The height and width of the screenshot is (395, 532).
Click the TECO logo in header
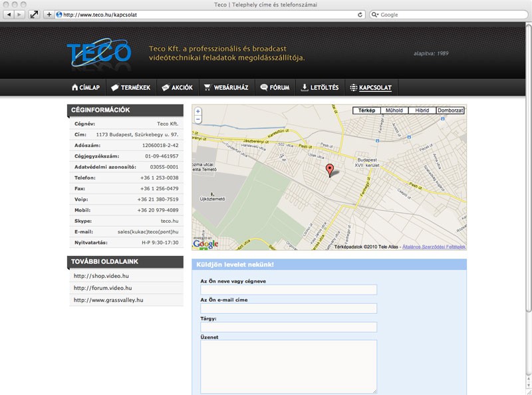98,53
